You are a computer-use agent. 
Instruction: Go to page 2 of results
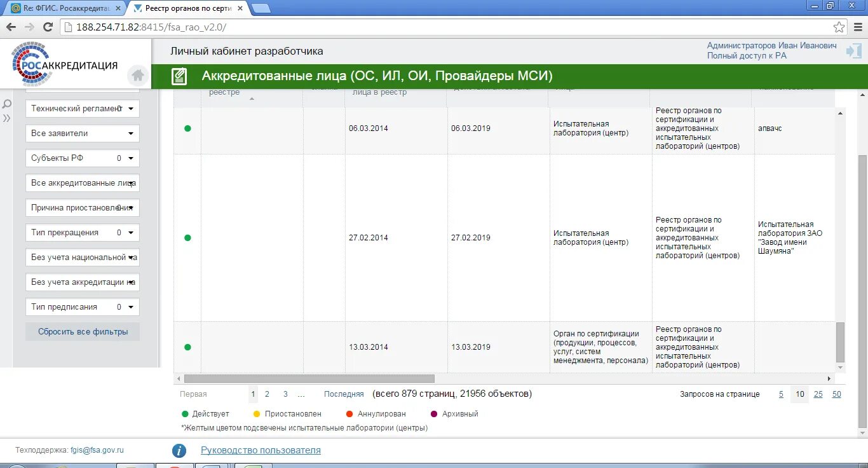pos(267,394)
